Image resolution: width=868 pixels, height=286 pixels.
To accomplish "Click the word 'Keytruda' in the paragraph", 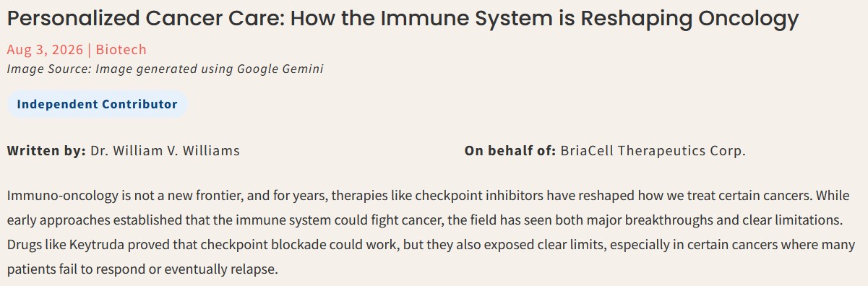I will click(93, 244).
